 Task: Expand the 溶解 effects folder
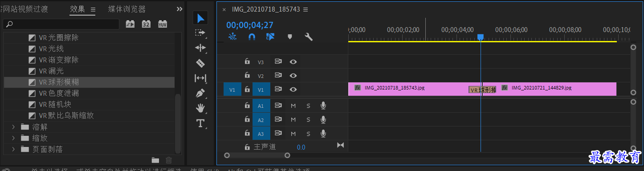tap(13, 127)
